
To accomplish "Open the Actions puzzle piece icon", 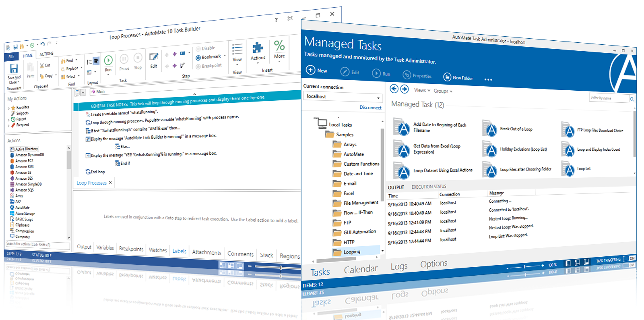I will [x=258, y=48].
